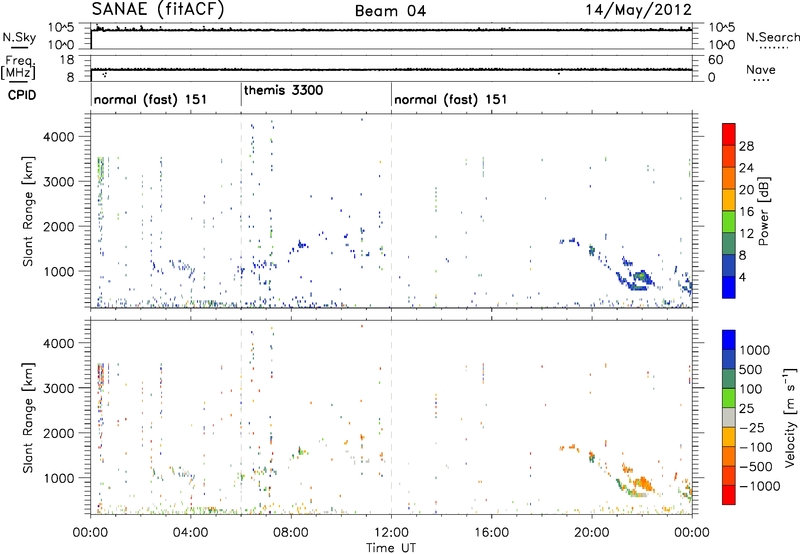
Task: Click the blue bottom of Power colorbar
Action: [x=729, y=287]
